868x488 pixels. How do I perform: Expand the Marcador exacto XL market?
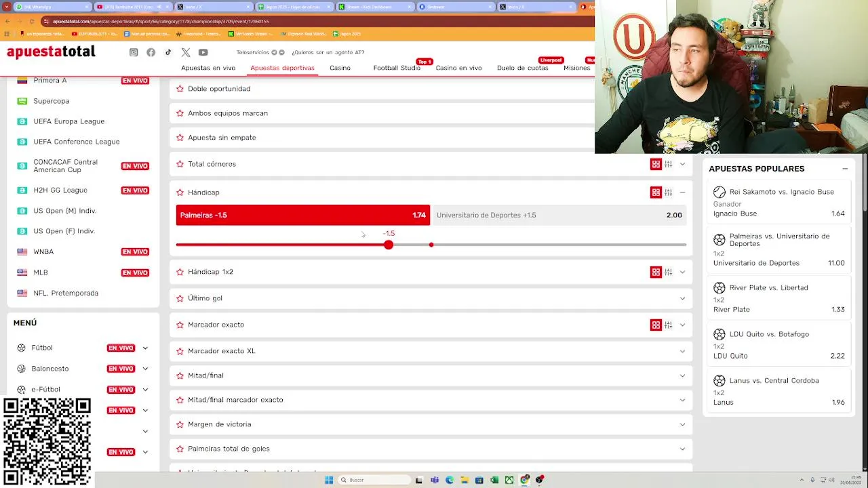[682, 351]
